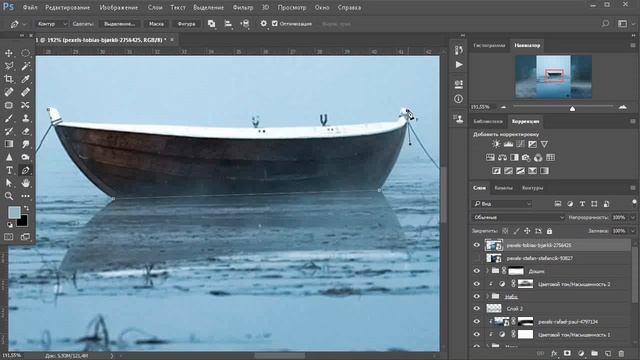Open the Фильтр menu

click(243, 7)
